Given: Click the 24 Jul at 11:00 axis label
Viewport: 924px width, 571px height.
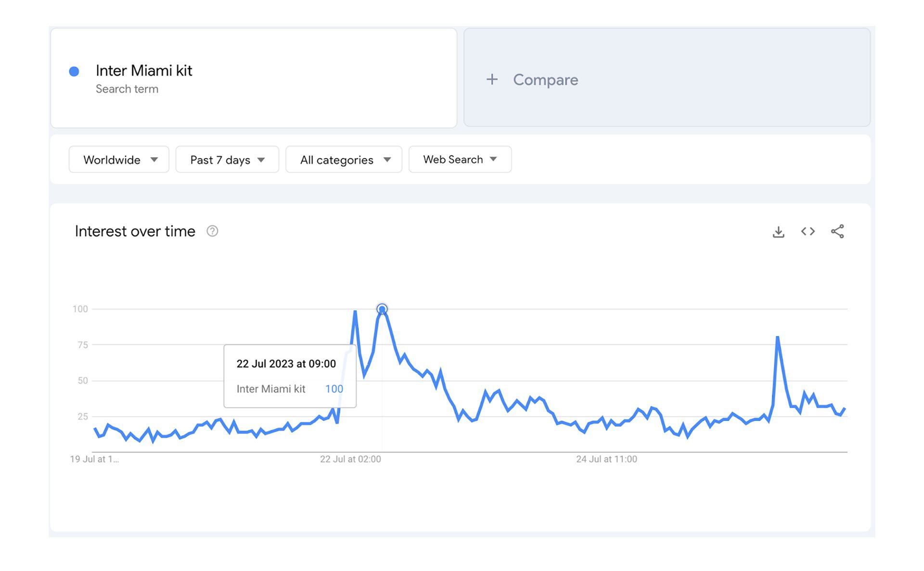Looking at the screenshot, I should click(x=606, y=459).
